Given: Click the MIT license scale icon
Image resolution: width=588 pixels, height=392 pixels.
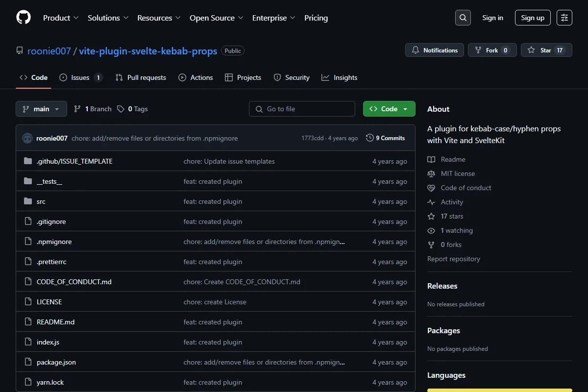Looking at the screenshot, I should point(431,173).
